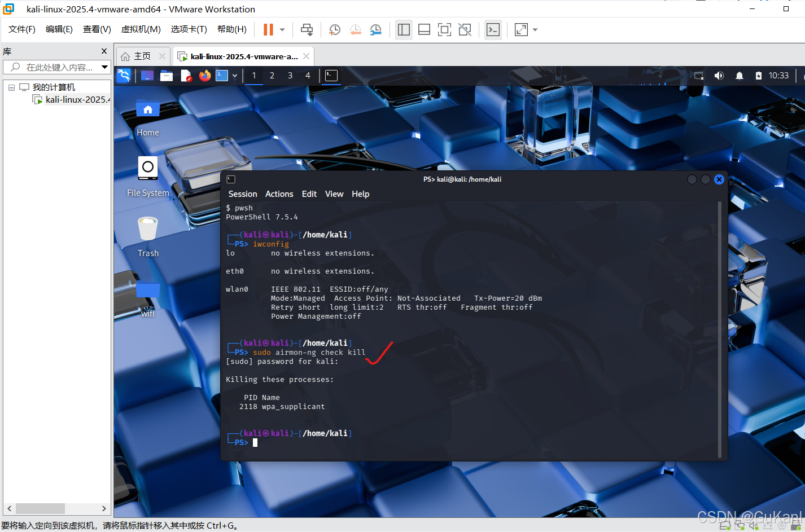The width and height of the screenshot is (805, 532).
Task: Open the Home desktop folder icon
Action: [148, 117]
